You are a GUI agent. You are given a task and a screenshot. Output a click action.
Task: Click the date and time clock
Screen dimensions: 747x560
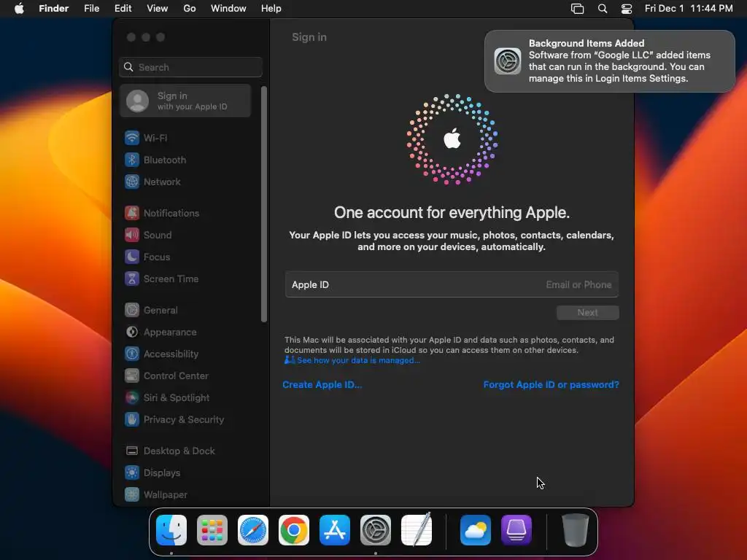[x=689, y=9]
